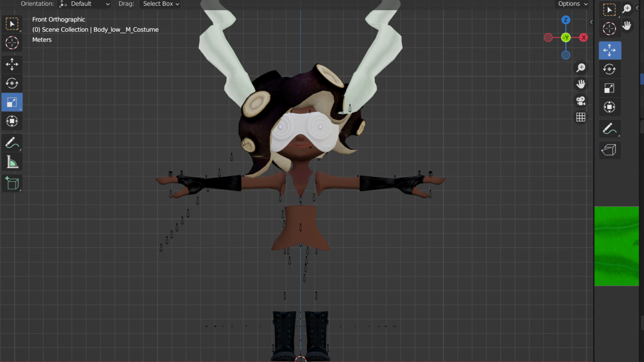This screenshot has height=362, width=644.
Task: Activate the 3D Cursor tool in left toolbar
Action: point(12,43)
